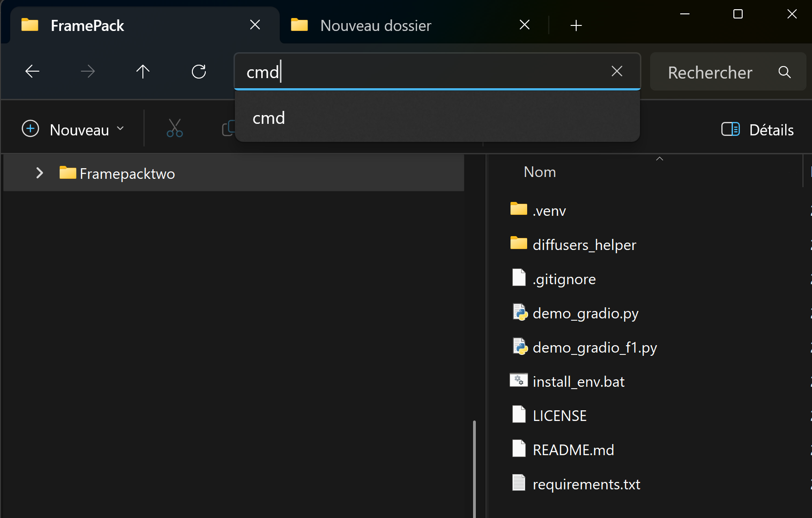Viewport: 812px width, 518px height.
Task: Close the FramePack tab
Action: (x=255, y=25)
